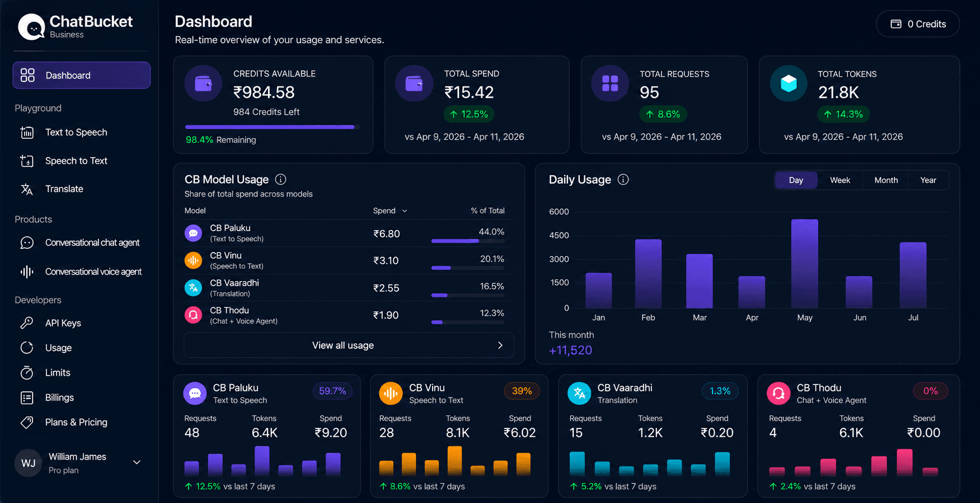Click the 0% badge on CB Thodu card
Screen dimensions: 980x503
(x=930, y=391)
